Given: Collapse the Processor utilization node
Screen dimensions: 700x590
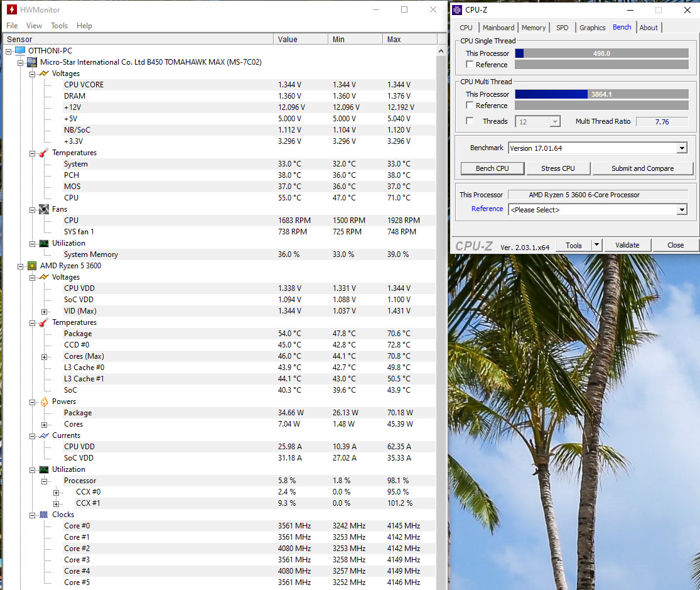Looking at the screenshot, I should coord(44,481).
